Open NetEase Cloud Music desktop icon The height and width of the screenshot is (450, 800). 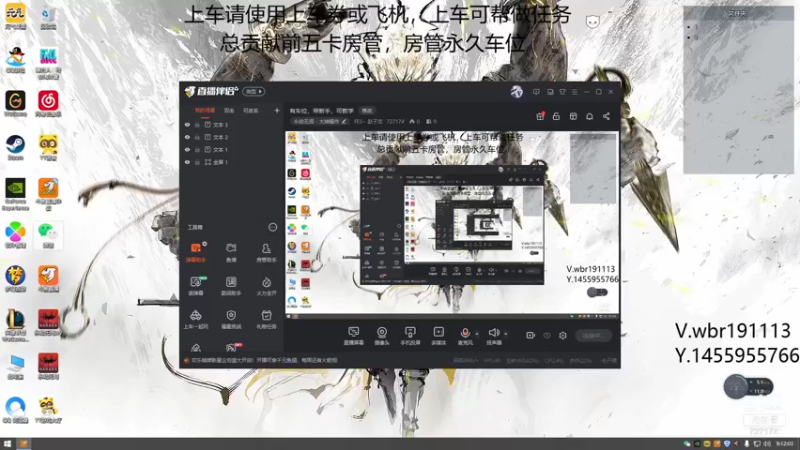48,104
